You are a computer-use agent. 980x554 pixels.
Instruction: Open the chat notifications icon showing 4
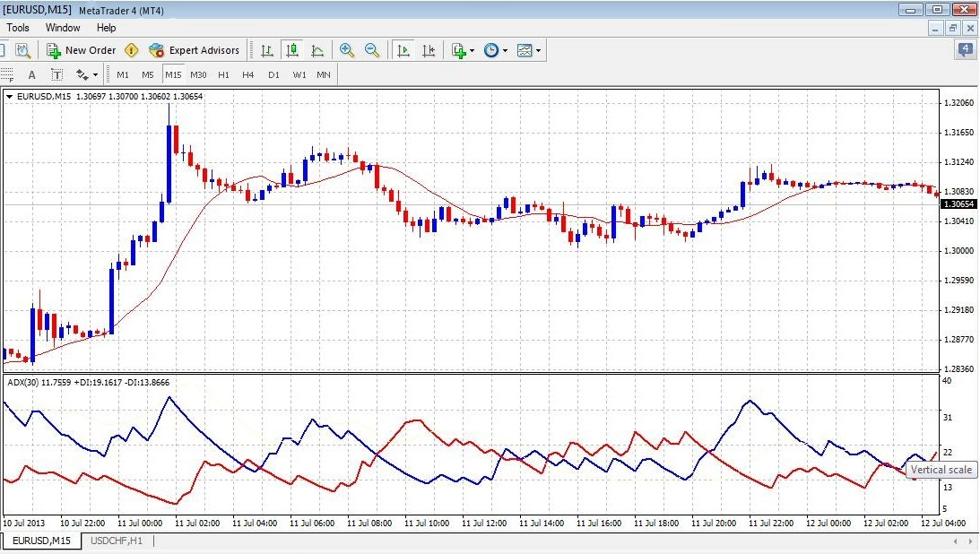tap(966, 50)
